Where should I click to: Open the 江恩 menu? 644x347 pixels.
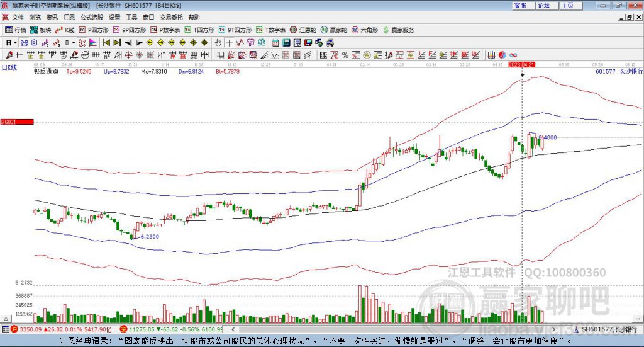(69, 17)
